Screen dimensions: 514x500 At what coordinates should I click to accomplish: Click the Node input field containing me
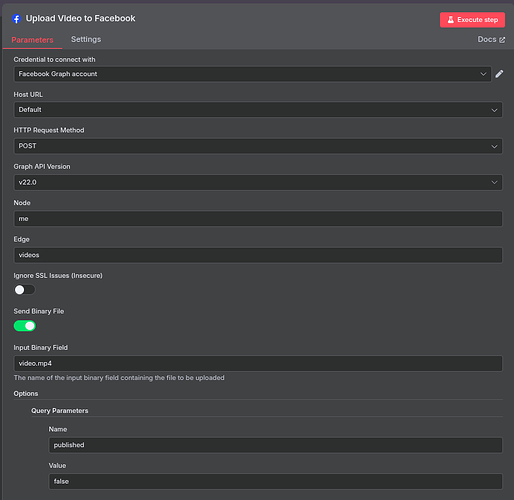click(258, 219)
